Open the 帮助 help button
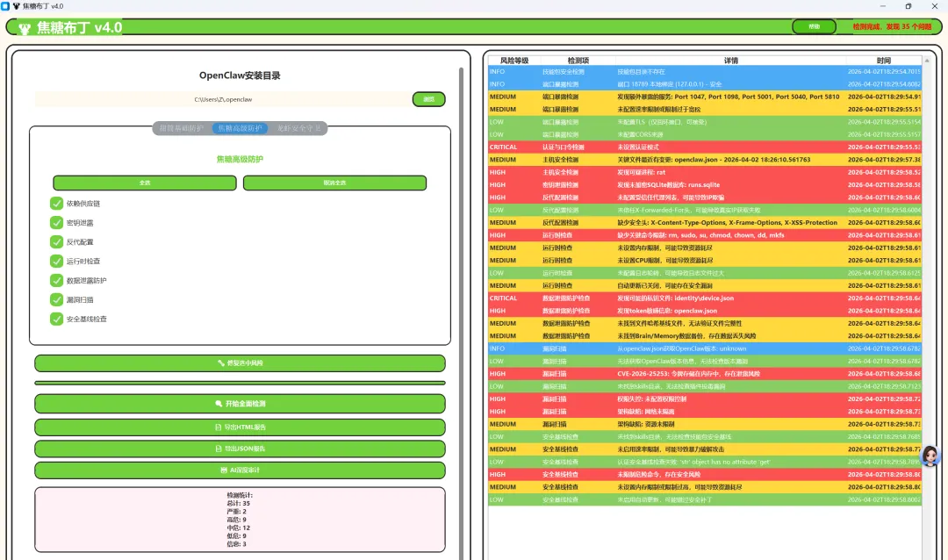This screenshot has height=560, width=948. coord(814,26)
